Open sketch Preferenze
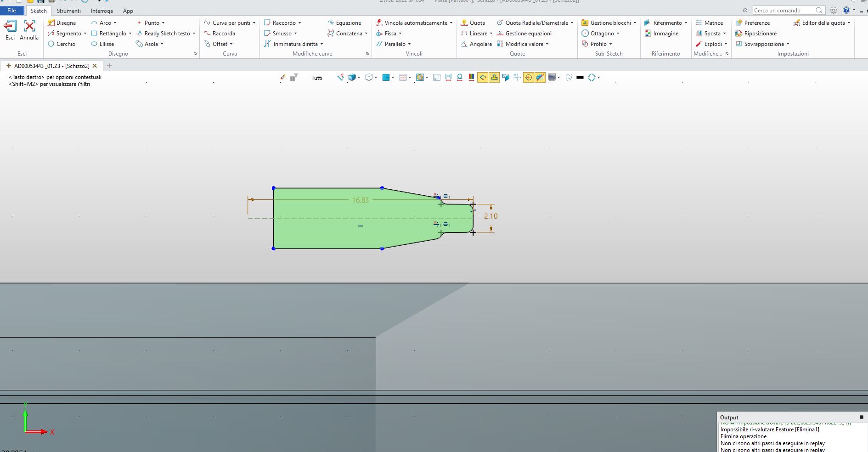 (753, 23)
